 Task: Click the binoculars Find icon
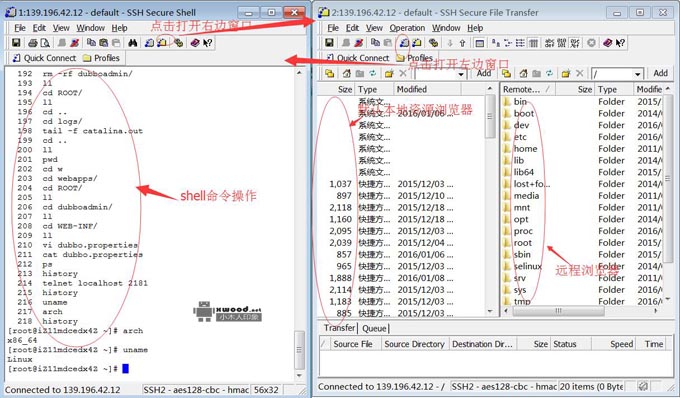tap(133, 42)
